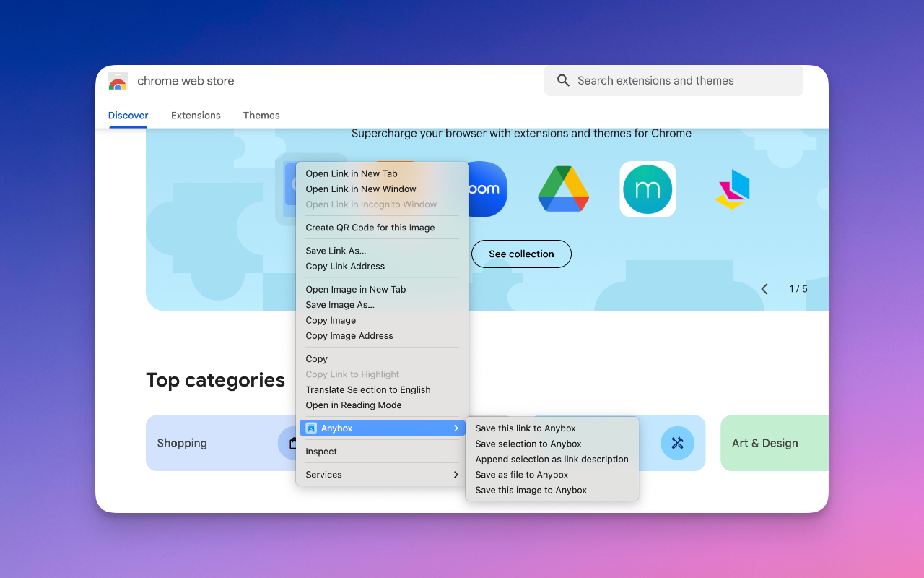Open the colorful layered-shapes extension icon
The width and height of the screenshot is (924, 578).
click(733, 189)
